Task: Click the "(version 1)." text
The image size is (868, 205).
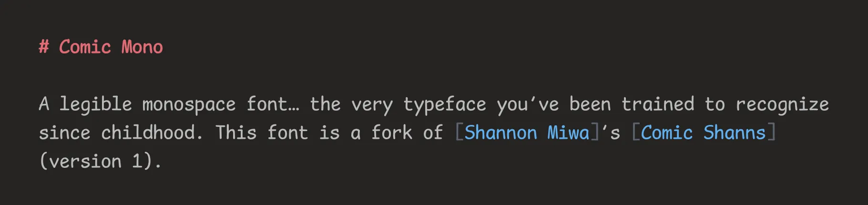Action: click(100, 161)
